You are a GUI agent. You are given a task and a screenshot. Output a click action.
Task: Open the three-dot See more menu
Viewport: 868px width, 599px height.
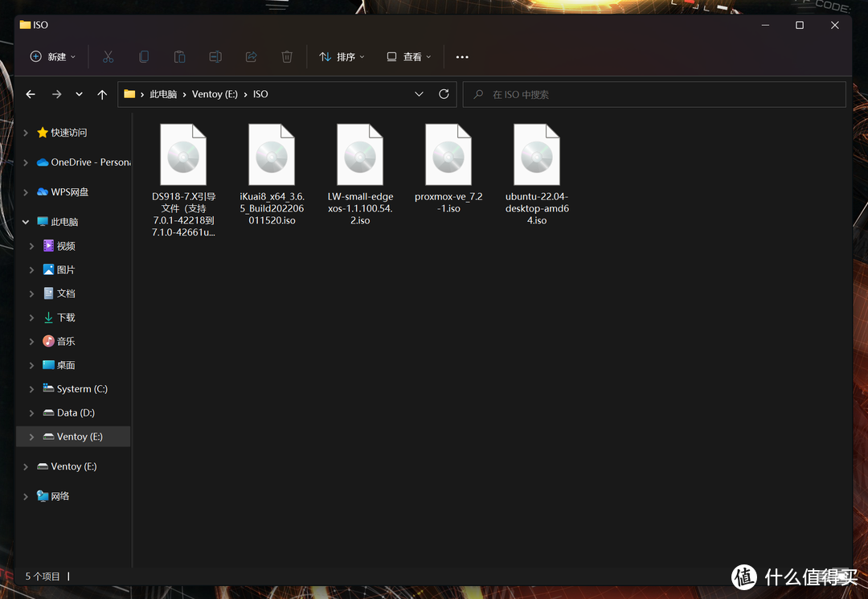[462, 57]
